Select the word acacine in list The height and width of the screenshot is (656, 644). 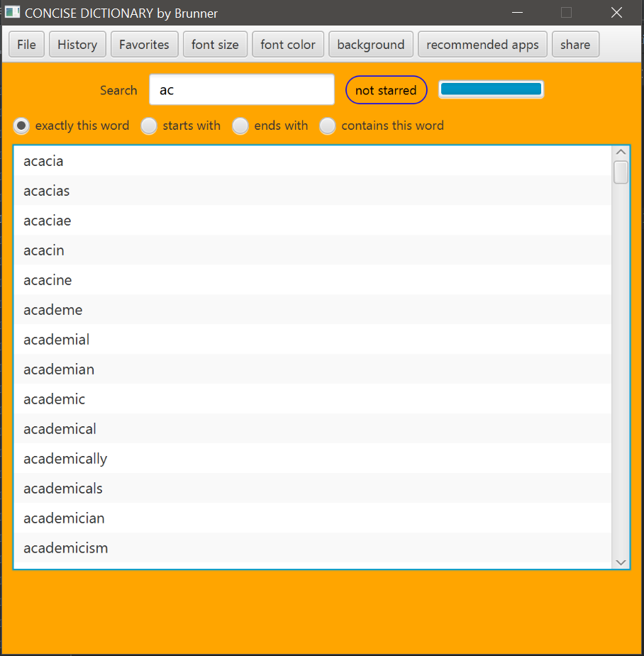click(313, 279)
